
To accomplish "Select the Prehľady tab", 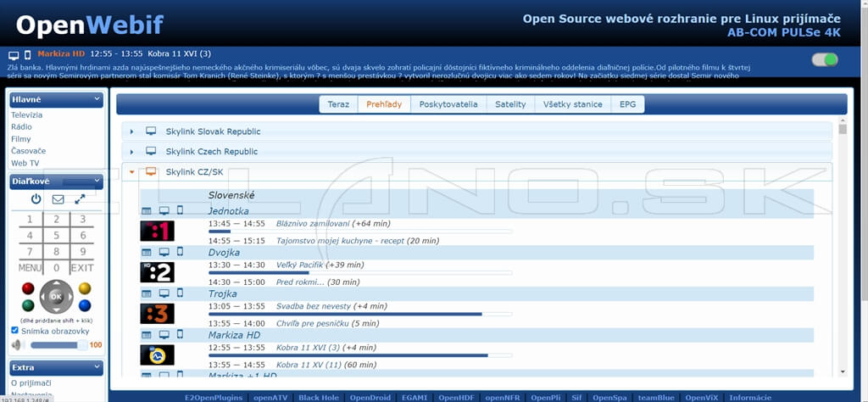I will coord(384,104).
